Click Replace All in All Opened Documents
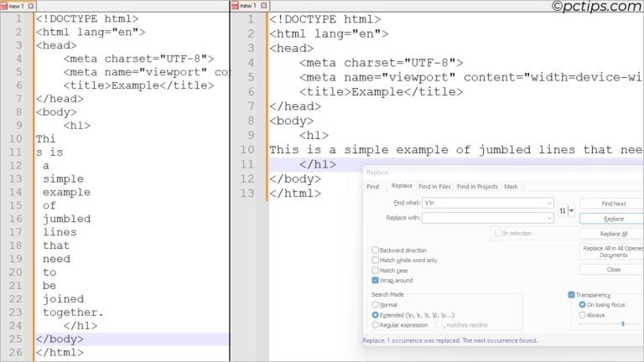644x362 pixels. point(613,251)
